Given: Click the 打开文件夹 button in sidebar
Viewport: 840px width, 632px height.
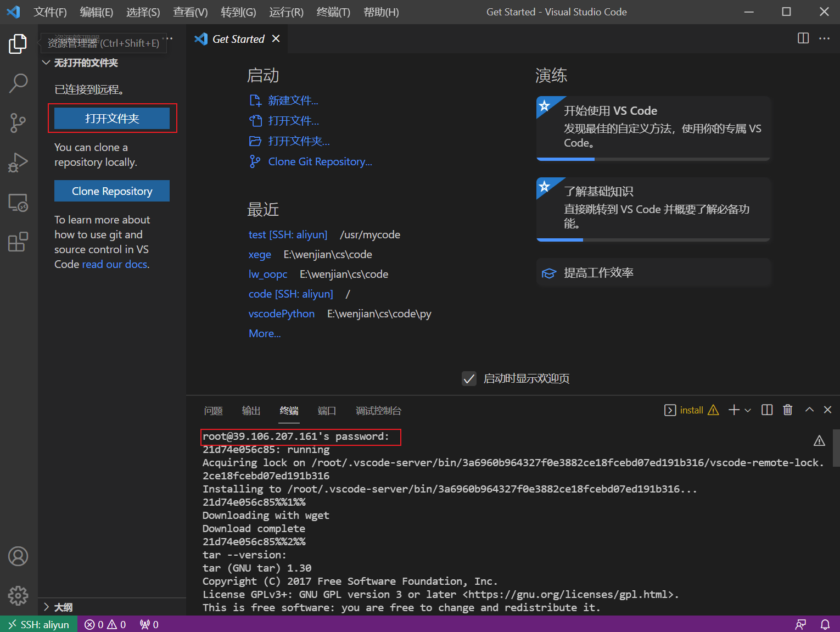Looking at the screenshot, I should 112,119.
